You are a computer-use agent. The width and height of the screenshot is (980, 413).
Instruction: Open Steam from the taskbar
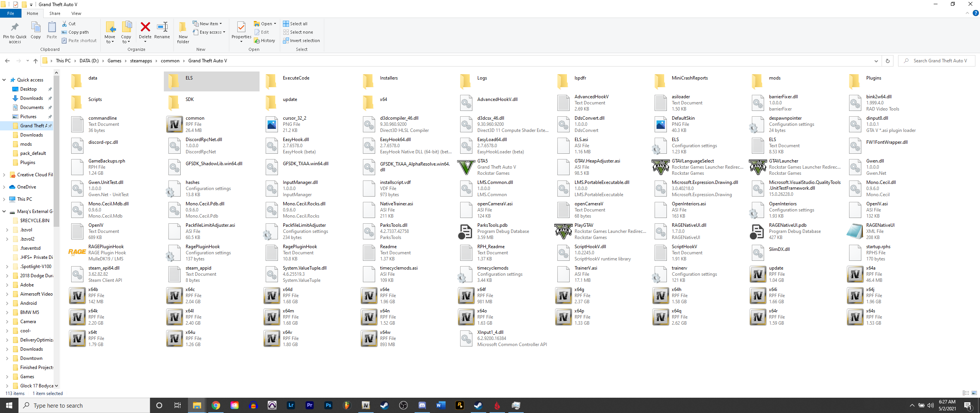click(x=384, y=405)
